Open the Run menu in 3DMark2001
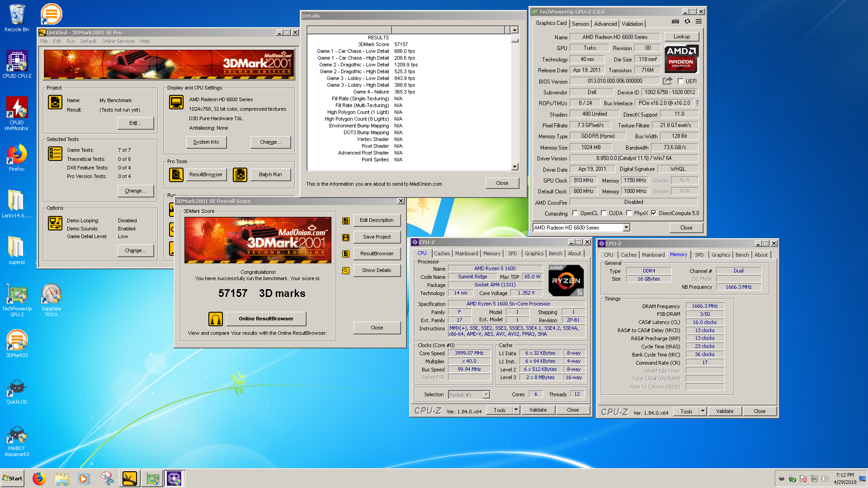This screenshot has height=488, width=868. (71, 41)
